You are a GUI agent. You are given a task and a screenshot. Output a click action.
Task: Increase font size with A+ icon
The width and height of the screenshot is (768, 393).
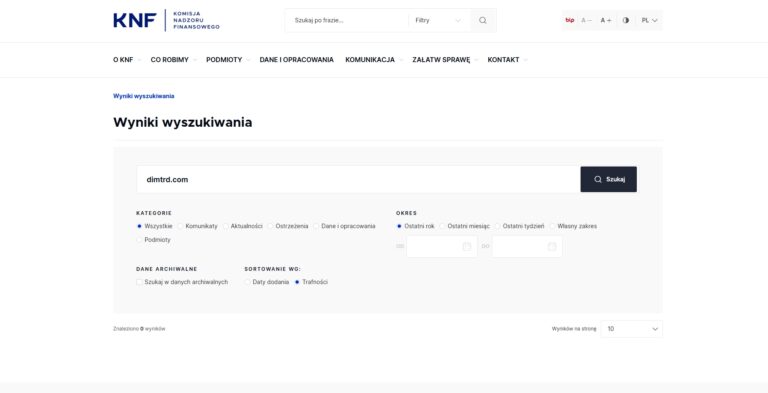pyautogui.click(x=606, y=21)
